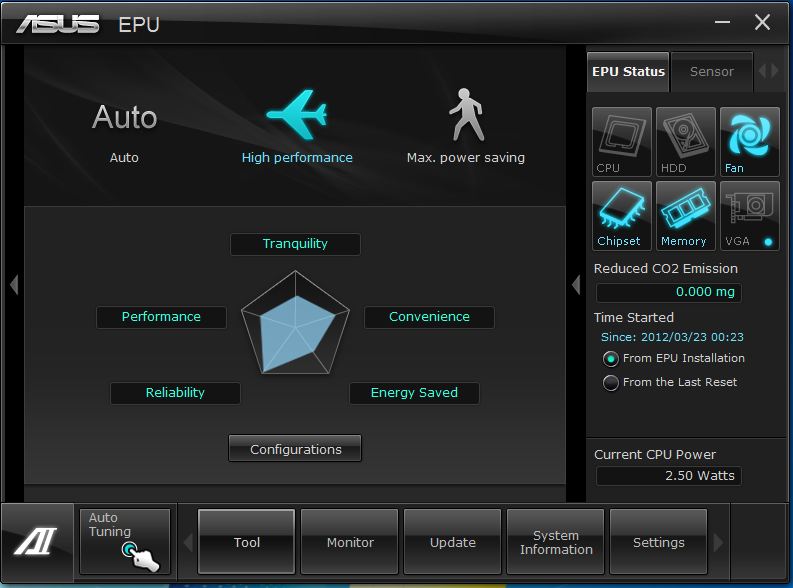Click the Configurations button

tap(295, 448)
